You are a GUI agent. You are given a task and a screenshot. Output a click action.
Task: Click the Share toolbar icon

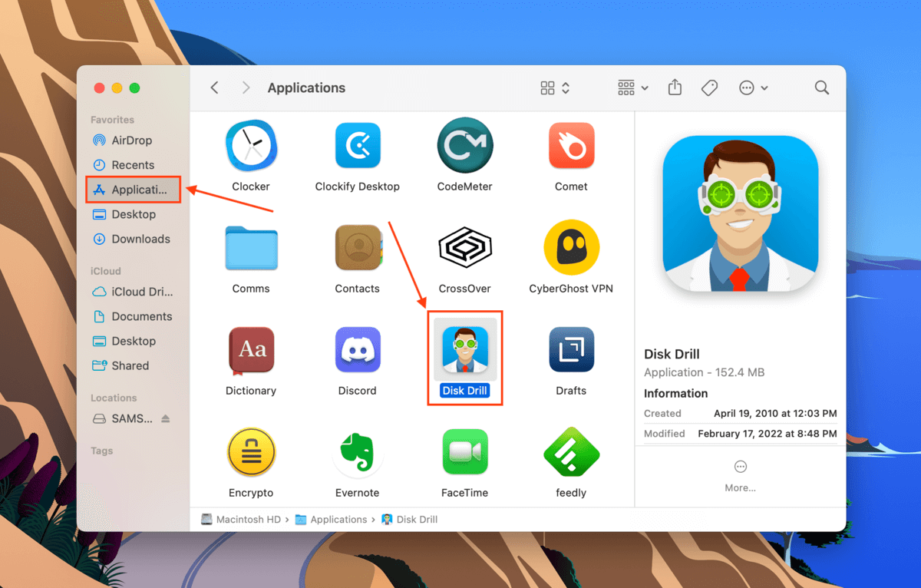pyautogui.click(x=675, y=88)
